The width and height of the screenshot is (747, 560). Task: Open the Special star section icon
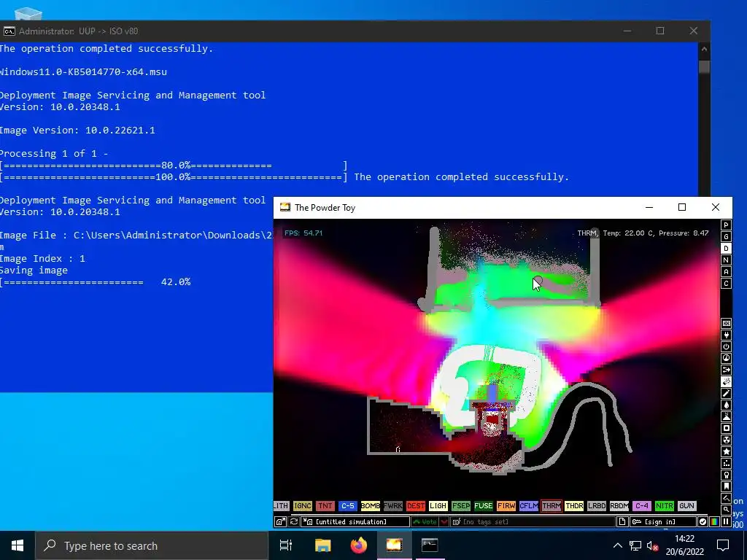pyautogui.click(x=726, y=451)
